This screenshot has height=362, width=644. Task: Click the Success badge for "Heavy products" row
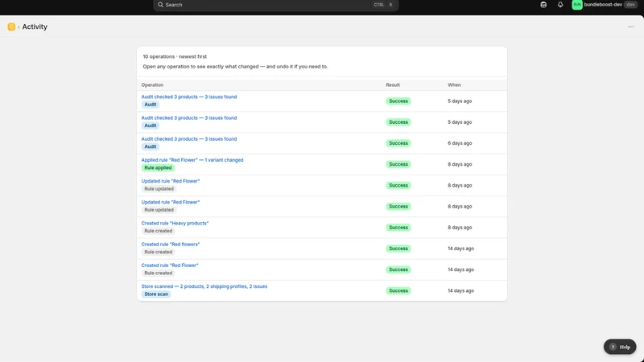pos(398,228)
